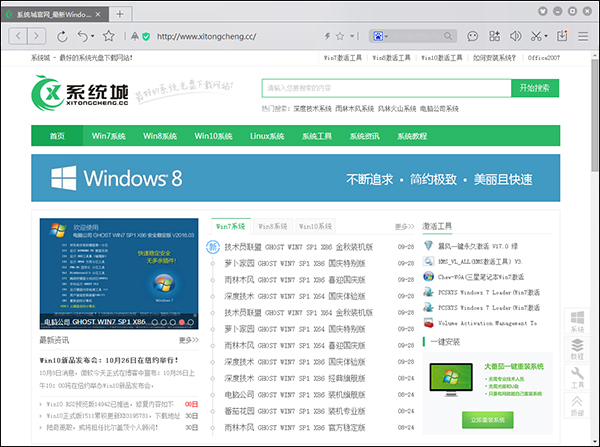Open Win8系统 in green navigation bar

point(160,136)
